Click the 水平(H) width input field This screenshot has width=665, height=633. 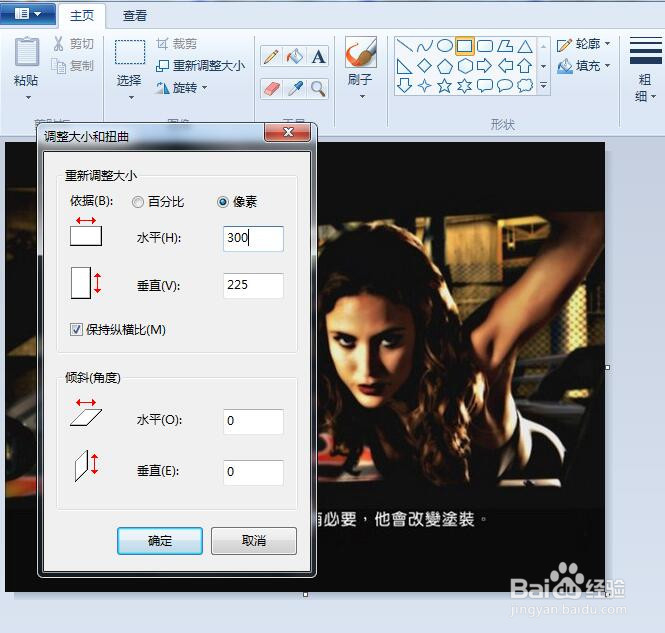(x=253, y=238)
